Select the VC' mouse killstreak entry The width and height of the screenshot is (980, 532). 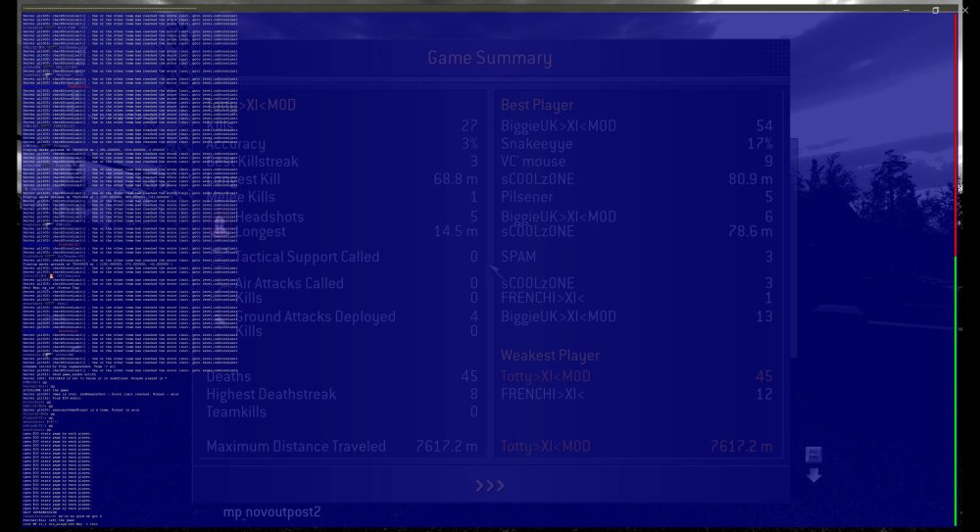pos(533,162)
